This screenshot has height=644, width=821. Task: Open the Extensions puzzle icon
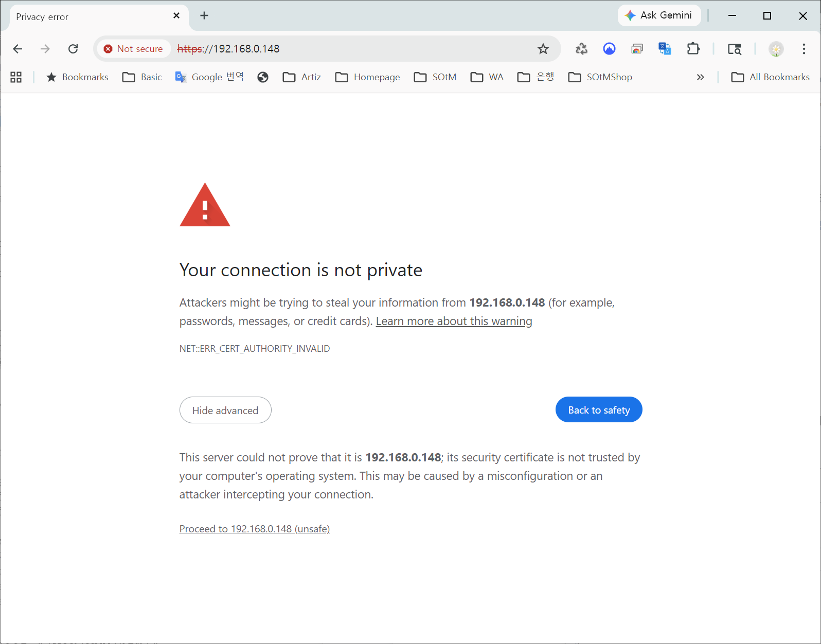tap(693, 49)
